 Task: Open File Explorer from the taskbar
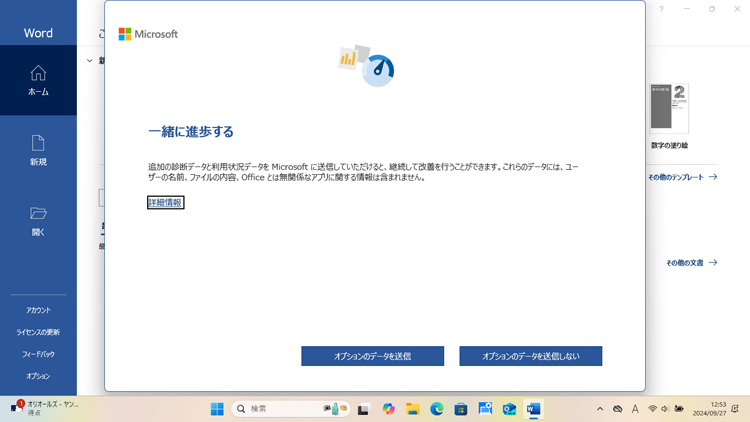click(x=412, y=409)
